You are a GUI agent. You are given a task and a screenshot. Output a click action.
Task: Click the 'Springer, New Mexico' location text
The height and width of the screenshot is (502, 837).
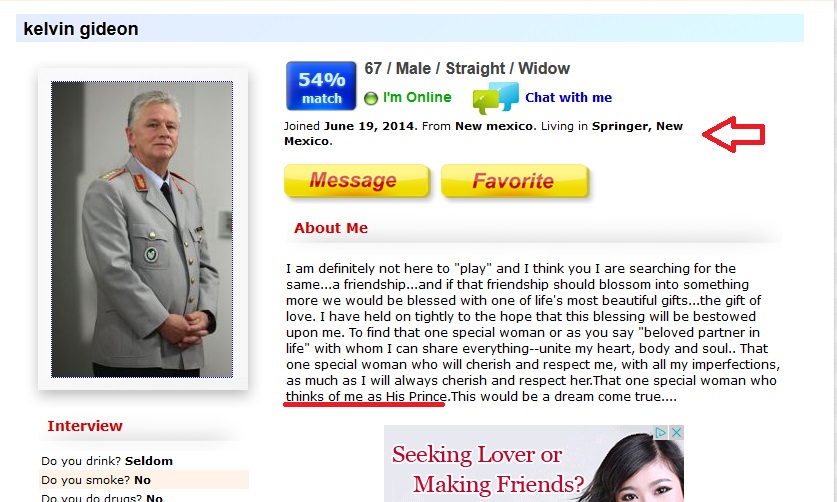point(484,134)
